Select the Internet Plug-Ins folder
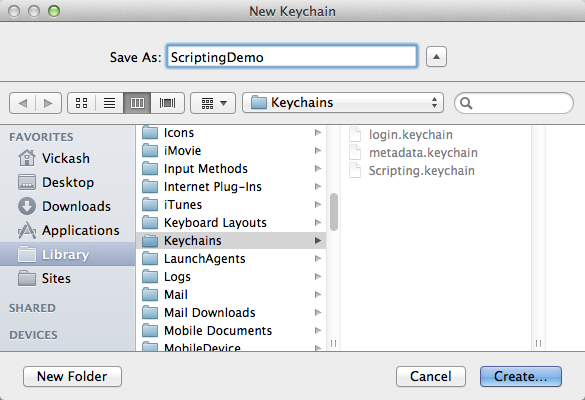The height and width of the screenshot is (400, 585). pyautogui.click(x=231, y=187)
